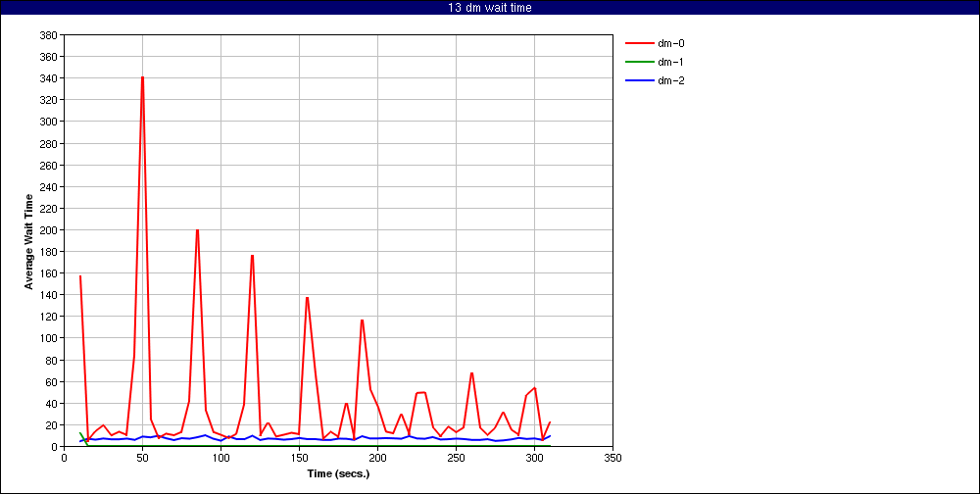Image resolution: width=980 pixels, height=494 pixels.
Task: Click the blue dm-2 legend line swatch
Action: coord(639,80)
